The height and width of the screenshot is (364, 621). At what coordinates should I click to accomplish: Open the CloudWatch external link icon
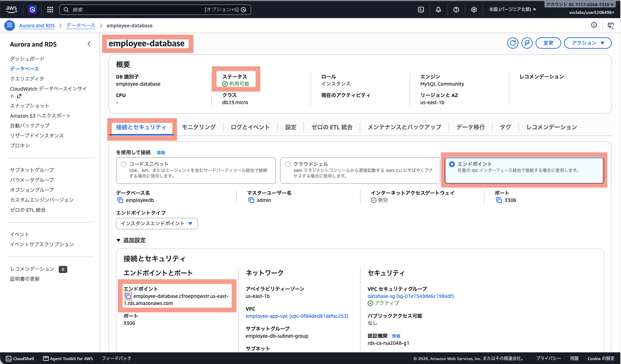(x=19, y=96)
